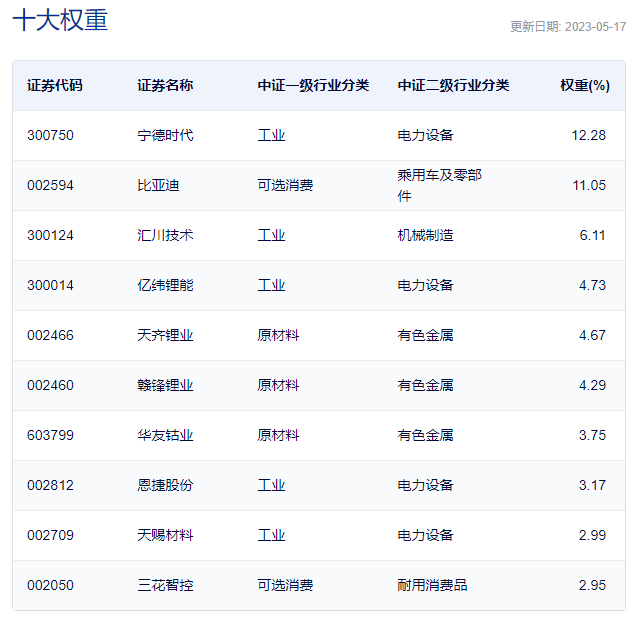The image size is (630, 619).
Task: Select stock code 300750
Action: (50, 135)
